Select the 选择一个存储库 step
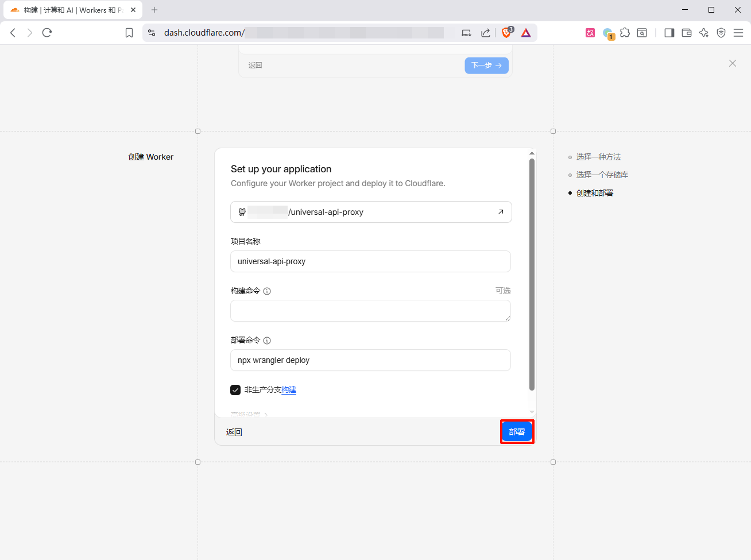 pyautogui.click(x=602, y=175)
